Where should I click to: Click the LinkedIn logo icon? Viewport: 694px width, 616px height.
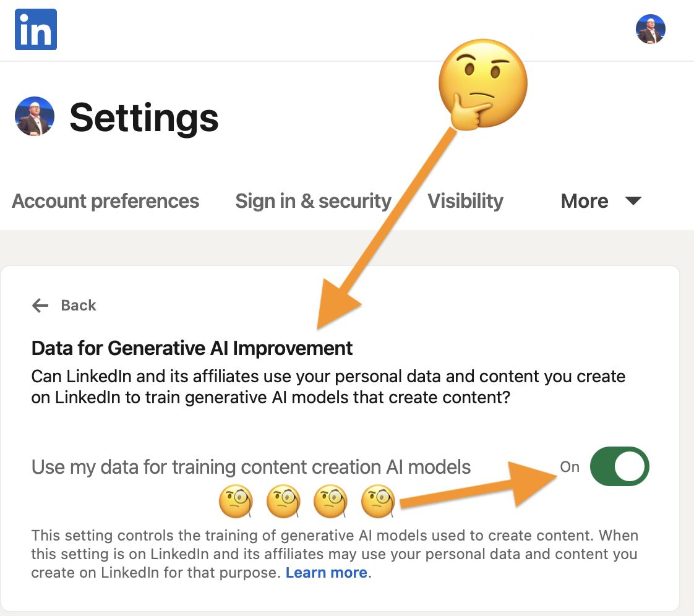36,29
